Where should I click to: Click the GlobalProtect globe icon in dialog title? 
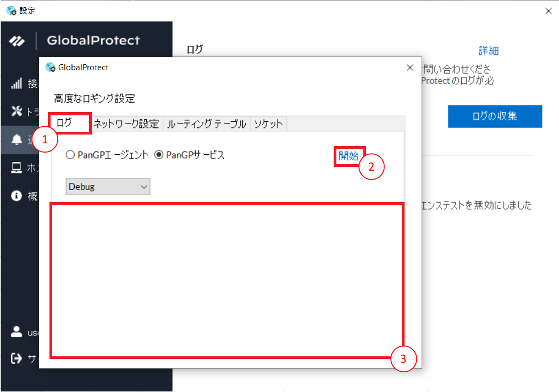[x=50, y=68]
